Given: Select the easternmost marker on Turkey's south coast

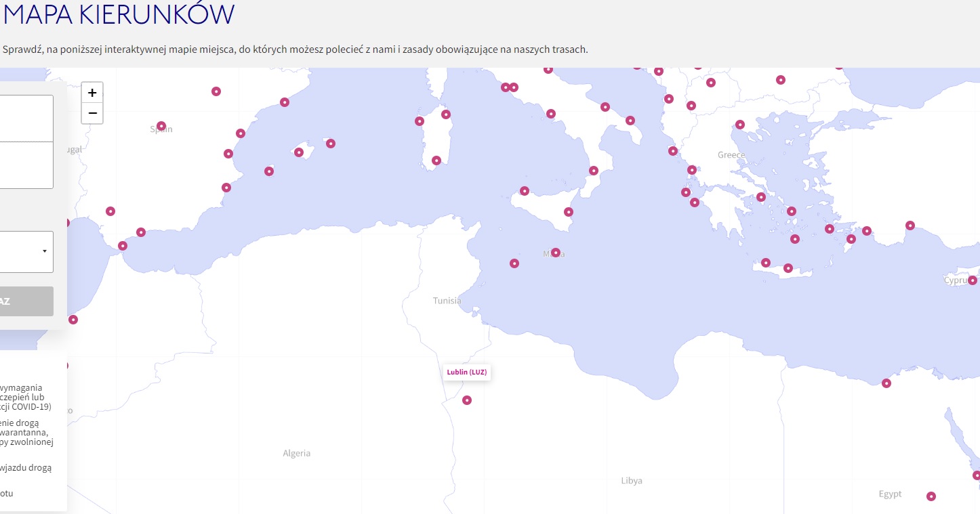Looking at the screenshot, I should (x=910, y=226).
